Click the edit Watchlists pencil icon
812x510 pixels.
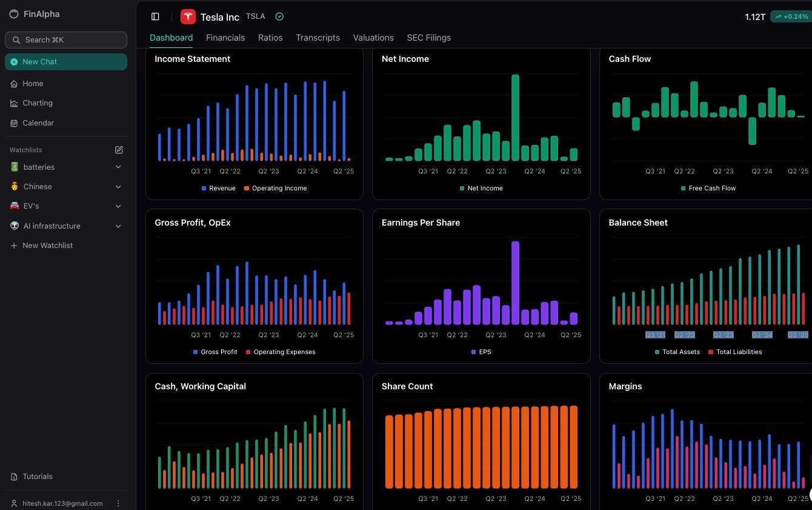tap(119, 150)
